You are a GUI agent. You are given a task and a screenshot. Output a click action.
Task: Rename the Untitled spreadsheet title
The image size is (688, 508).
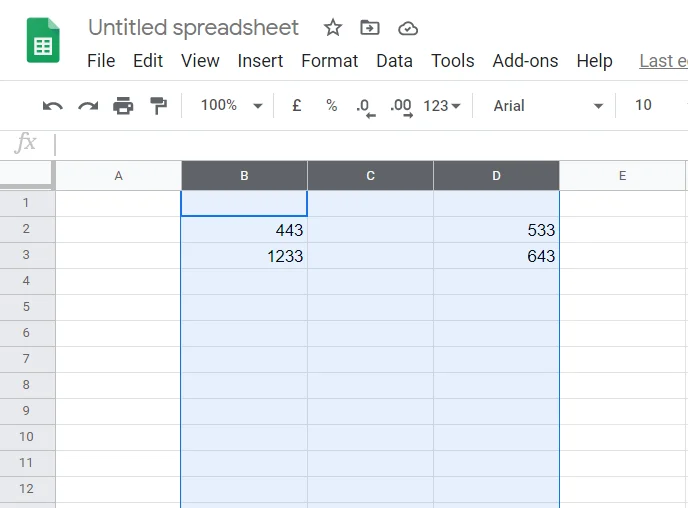pyautogui.click(x=193, y=27)
